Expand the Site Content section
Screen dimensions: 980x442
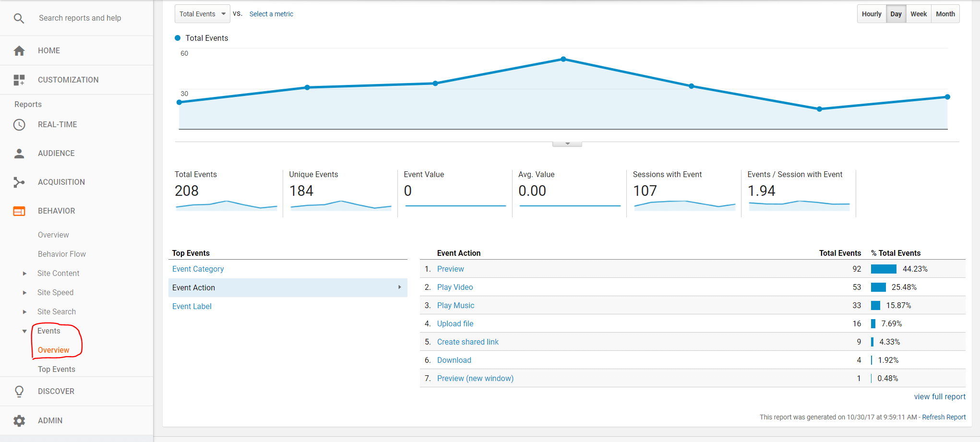(24, 274)
